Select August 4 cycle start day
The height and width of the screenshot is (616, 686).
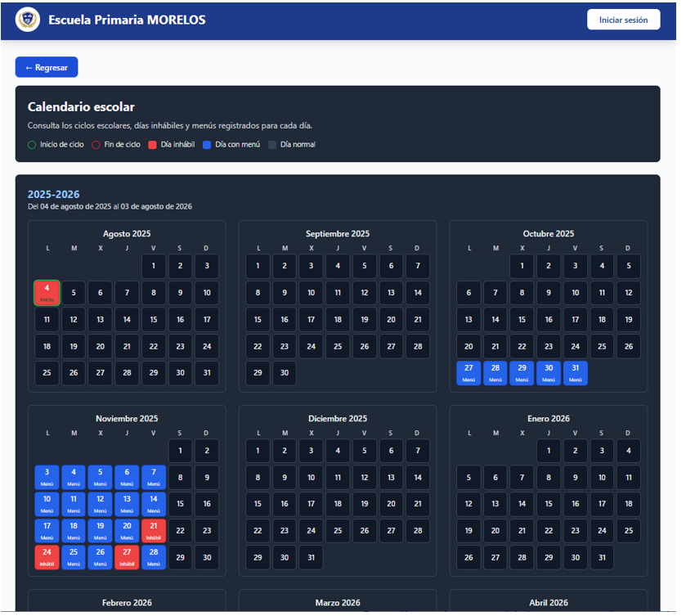pos(47,293)
